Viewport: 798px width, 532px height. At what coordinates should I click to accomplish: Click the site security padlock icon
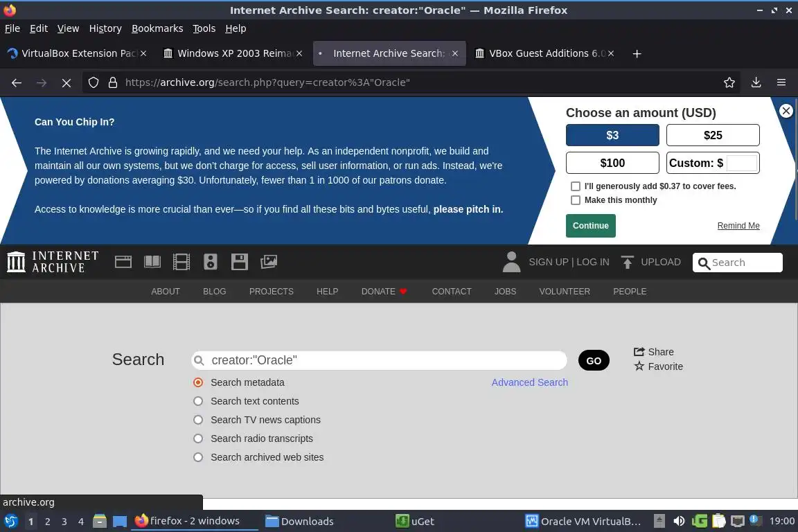coord(113,82)
